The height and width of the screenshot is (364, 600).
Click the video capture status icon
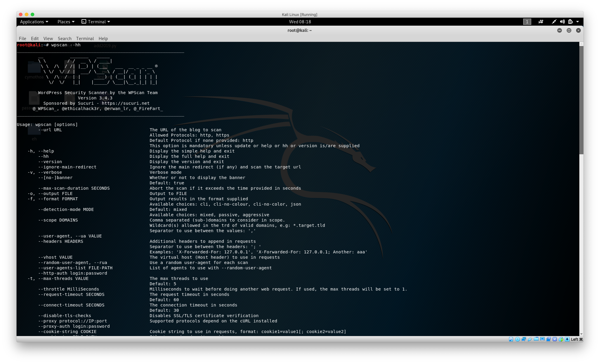[549, 339]
